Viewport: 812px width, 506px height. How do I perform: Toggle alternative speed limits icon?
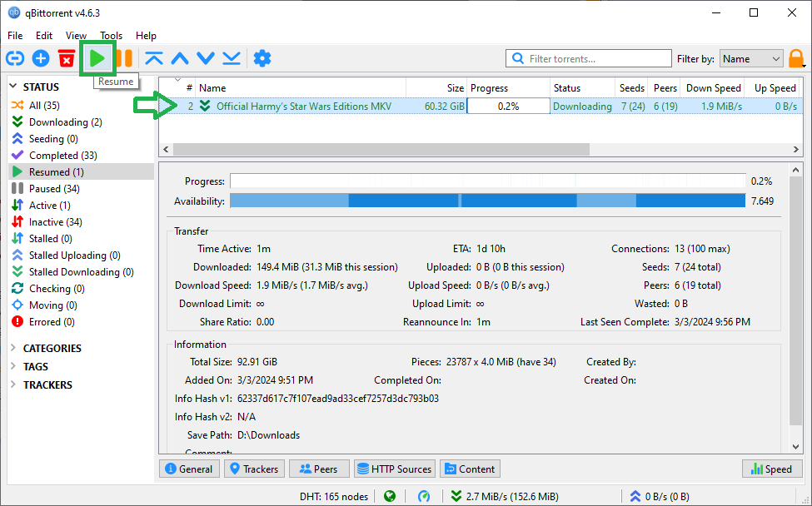coord(424,496)
